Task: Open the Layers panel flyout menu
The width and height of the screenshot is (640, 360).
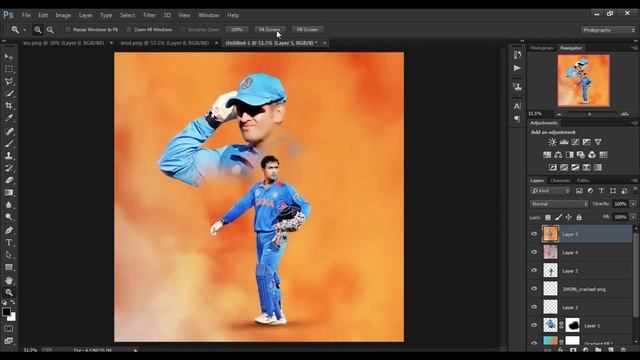Action: [x=634, y=180]
